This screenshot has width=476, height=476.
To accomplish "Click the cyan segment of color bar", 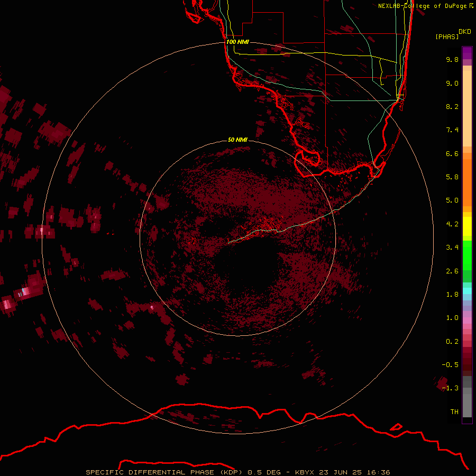I will [467, 291].
